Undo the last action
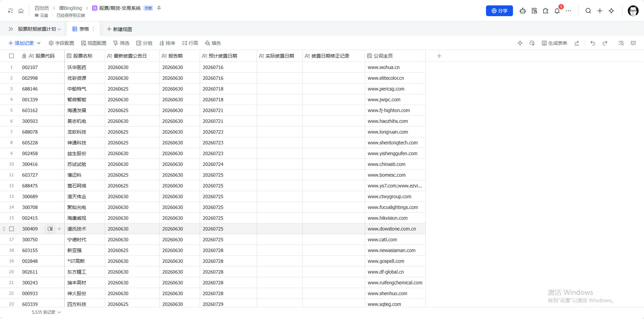 coord(593,43)
